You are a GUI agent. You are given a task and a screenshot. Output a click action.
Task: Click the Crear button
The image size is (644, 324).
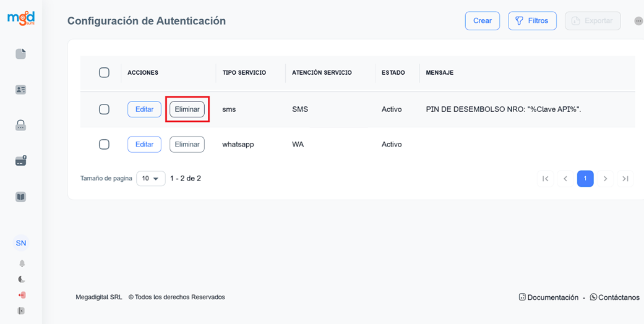(482, 20)
